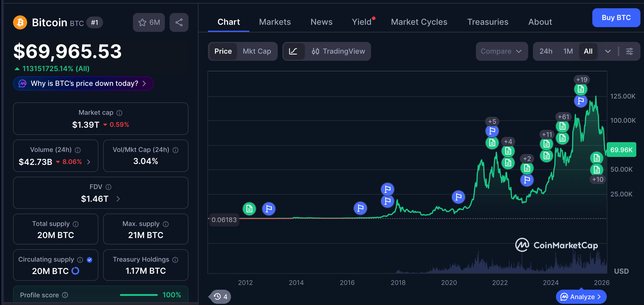The height and width of the screenshot is (305, 644).
Task: Click the 21M BTC max supply value
Action: (x=146, y=235)
